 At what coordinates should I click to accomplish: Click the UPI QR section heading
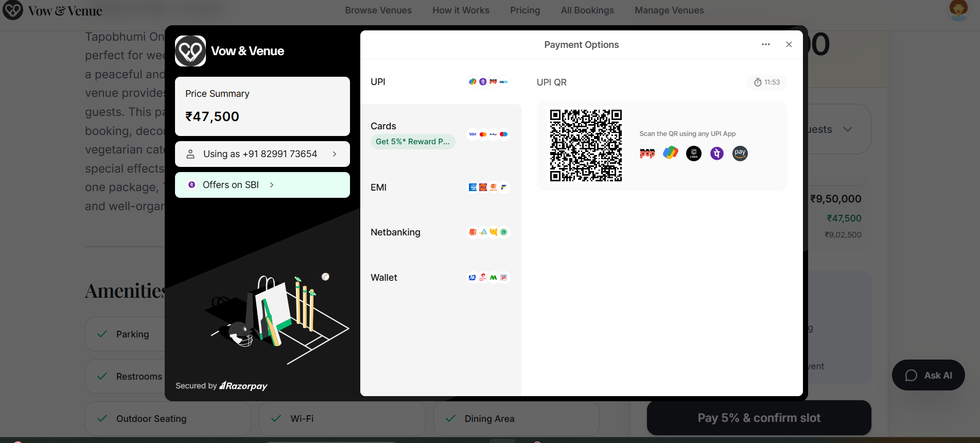[552, 82]
